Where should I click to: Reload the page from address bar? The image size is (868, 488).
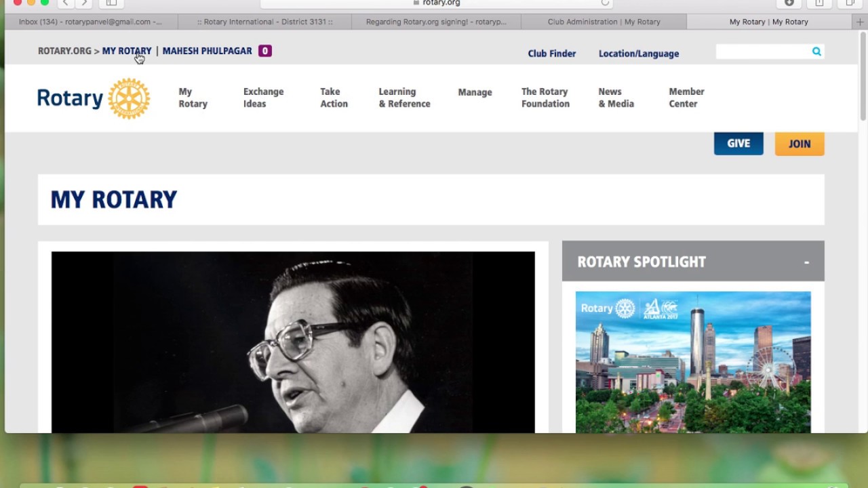click(606, 3)
